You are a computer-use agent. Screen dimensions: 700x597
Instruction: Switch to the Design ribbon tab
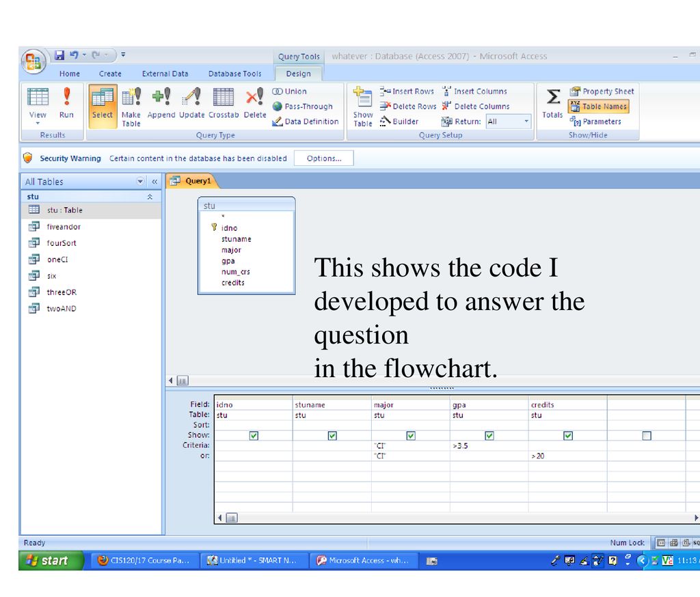click(x=299, y=74)
